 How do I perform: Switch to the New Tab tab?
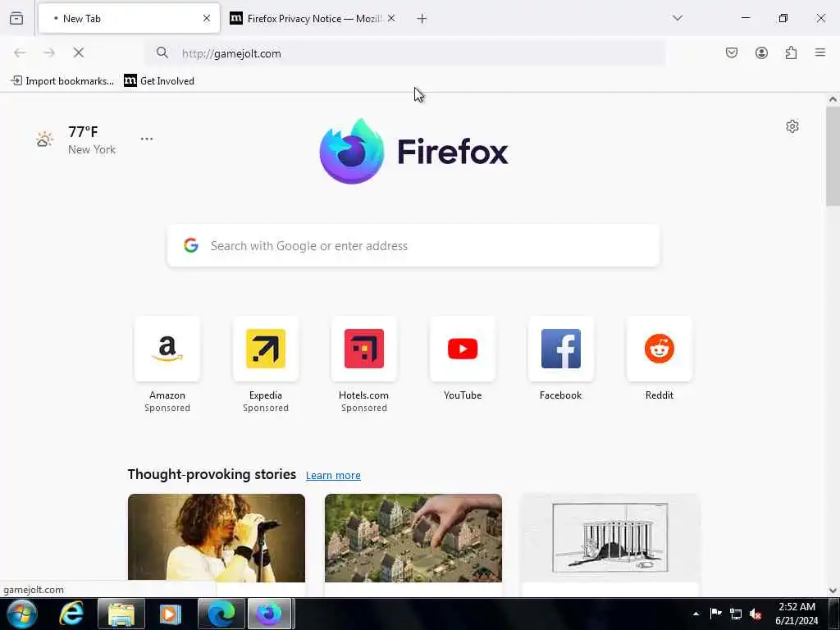(129, 18)
